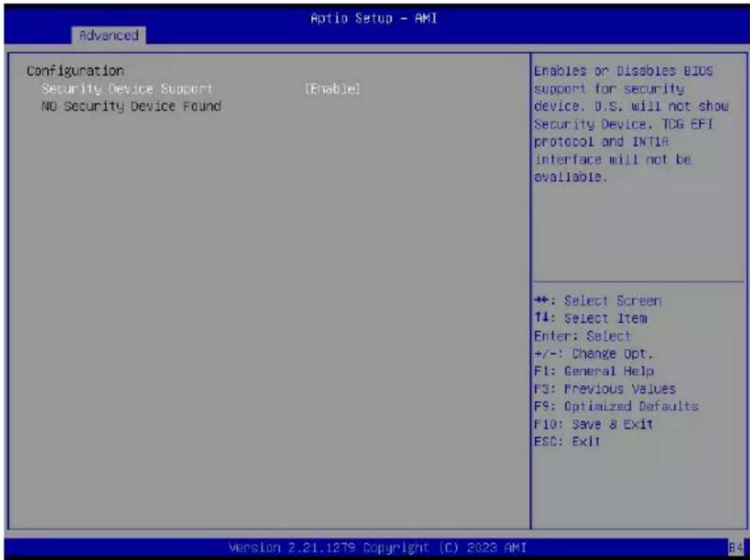The height and width of the screenshot is (560, 750).
Task: Click the Version 2.21.1279 copyright footer
Action: 377,548
